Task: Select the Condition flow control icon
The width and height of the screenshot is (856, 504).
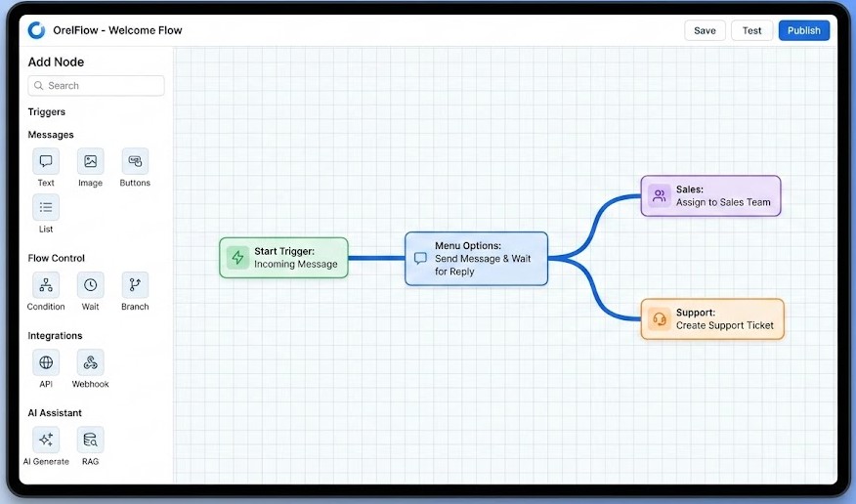Action: tap(46, 285)
